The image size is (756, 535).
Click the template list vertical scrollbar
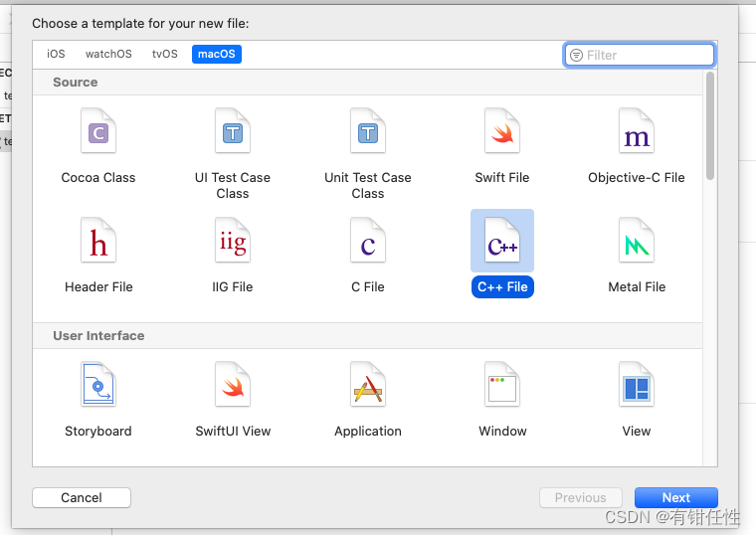(x=709, y=125)
